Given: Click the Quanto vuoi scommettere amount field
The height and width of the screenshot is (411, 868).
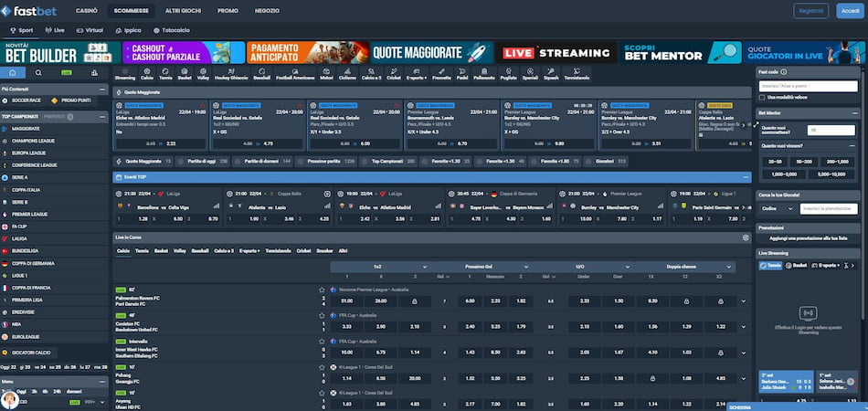Looking at the screenshot, I should coord(831,130).
